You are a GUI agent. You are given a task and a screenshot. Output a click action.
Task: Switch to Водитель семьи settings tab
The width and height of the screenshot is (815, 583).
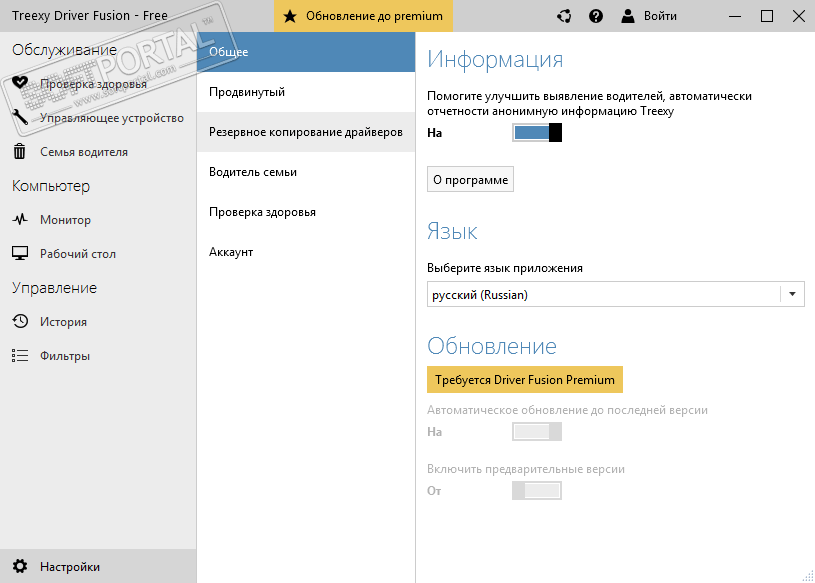click(306, 172)
